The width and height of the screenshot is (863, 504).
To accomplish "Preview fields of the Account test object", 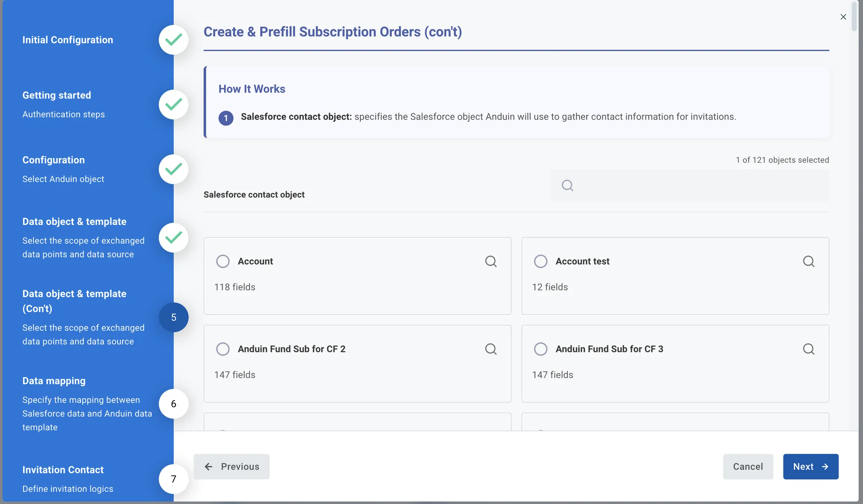I will click(809, 261).
